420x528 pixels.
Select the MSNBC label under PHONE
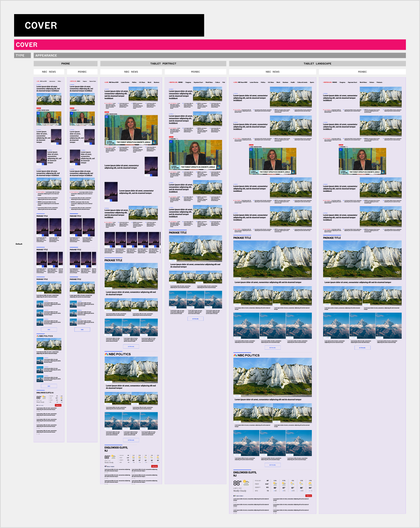coord(82,72)
